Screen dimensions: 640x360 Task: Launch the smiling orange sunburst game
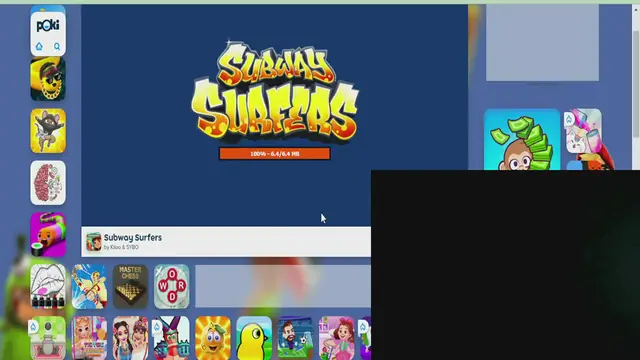pyautogui.click(x=213, y=338)
